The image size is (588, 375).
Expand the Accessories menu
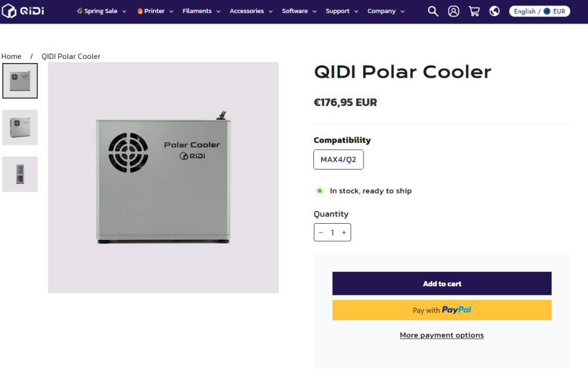coord(248,11)
